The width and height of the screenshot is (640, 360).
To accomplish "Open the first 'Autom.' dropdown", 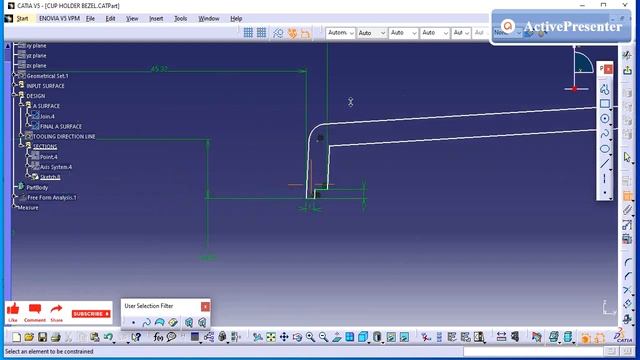I will (340, 33).
